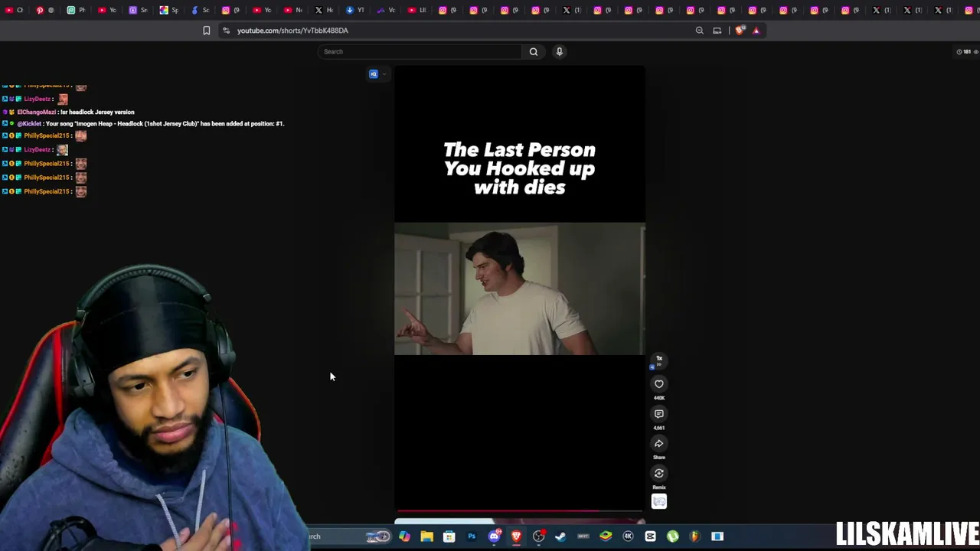The image size is (980, 551).
Task: Click the @Kicklet chat username
Action: [29, 124]
